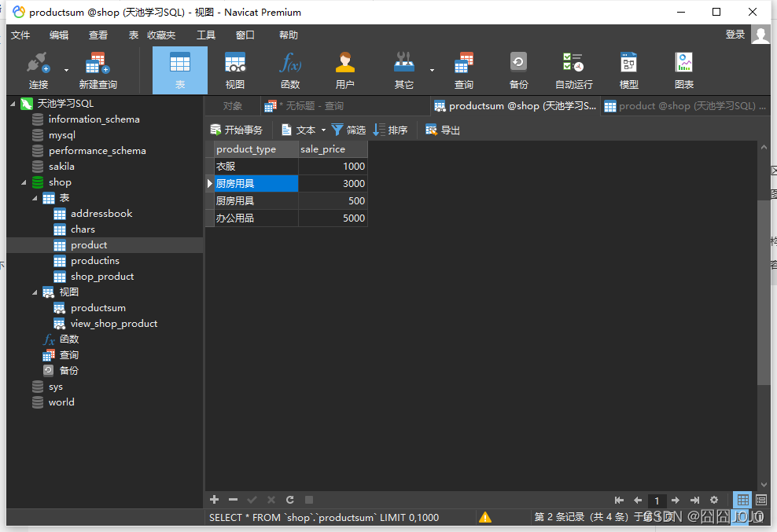Add a record with the plus icon
Image resolution: width=777 pixels, height=532 pixels.
coord(215,499)
